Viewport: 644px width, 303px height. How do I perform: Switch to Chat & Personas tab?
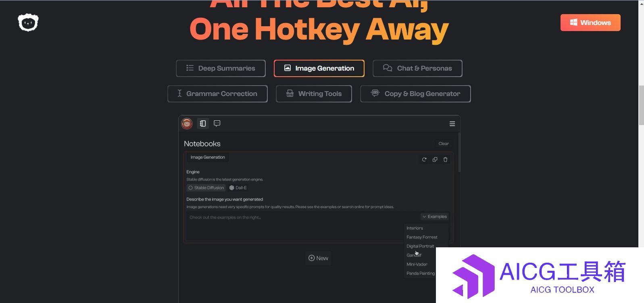(x=417, y=68)
